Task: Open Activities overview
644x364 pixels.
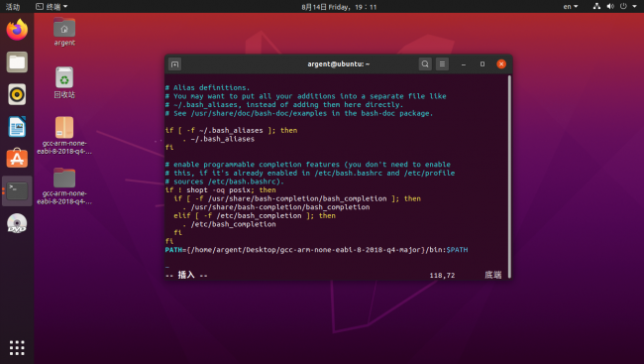Action: click(13, 7)
